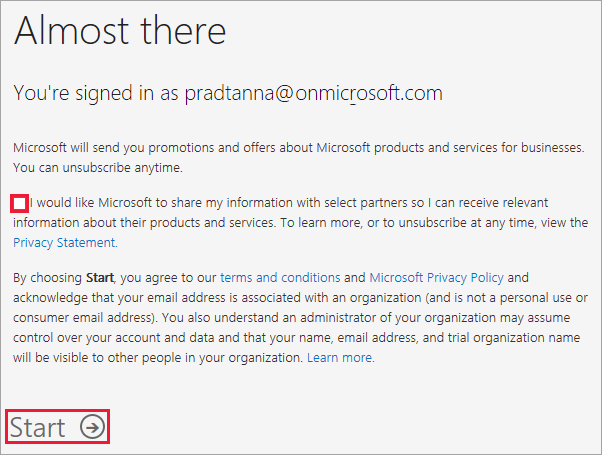Click the bold Start word in agreement text
This screenshot has width=602, height=455.
pyautogui.click(x=100, y=278)
